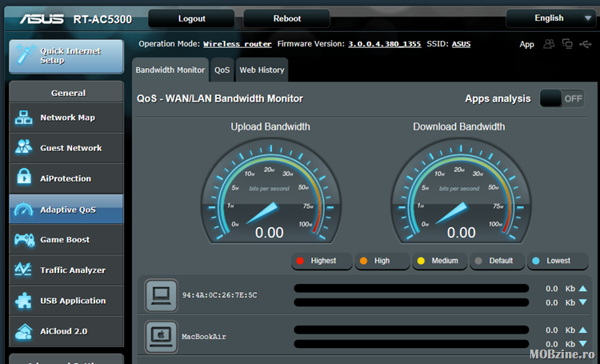Click the Guest Network people icon
Image resolution: width=600 pixels, height=364 pixels.
click(24, 147)
